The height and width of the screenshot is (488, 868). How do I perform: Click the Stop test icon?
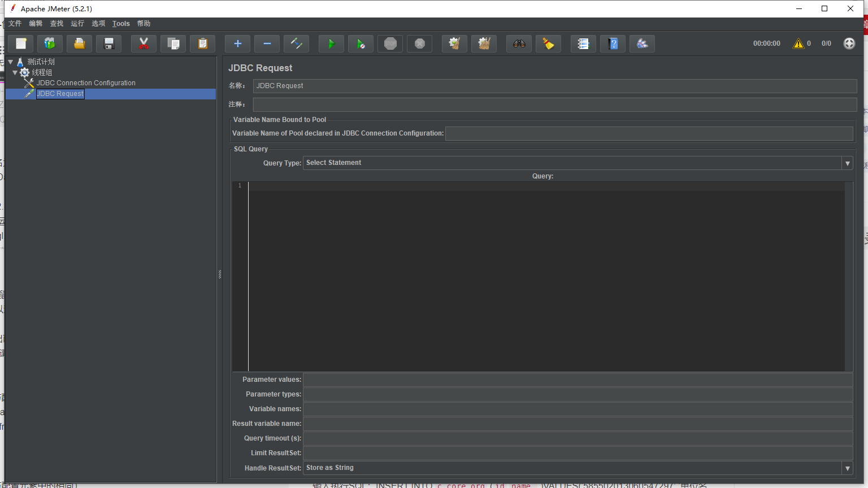(390, 43)
